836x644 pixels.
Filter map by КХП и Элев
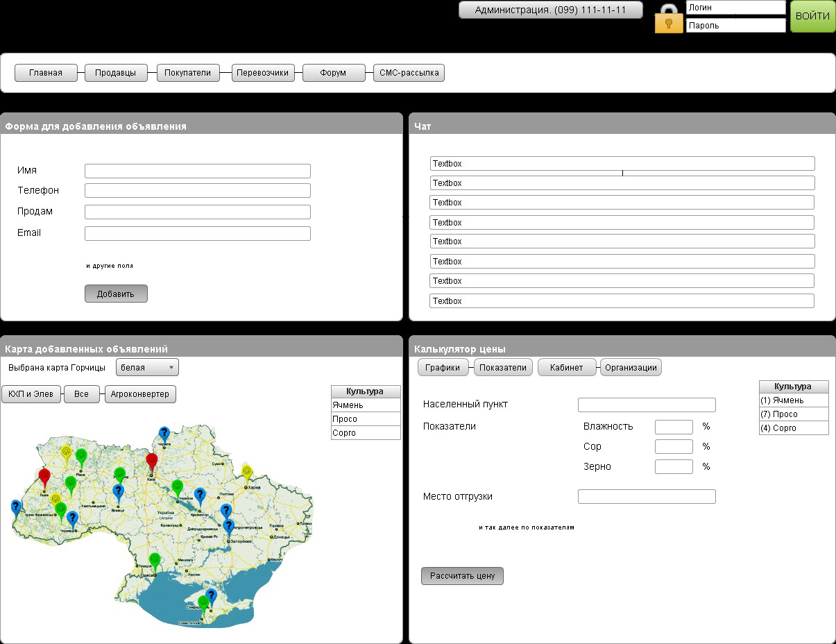tap(31, 394)
